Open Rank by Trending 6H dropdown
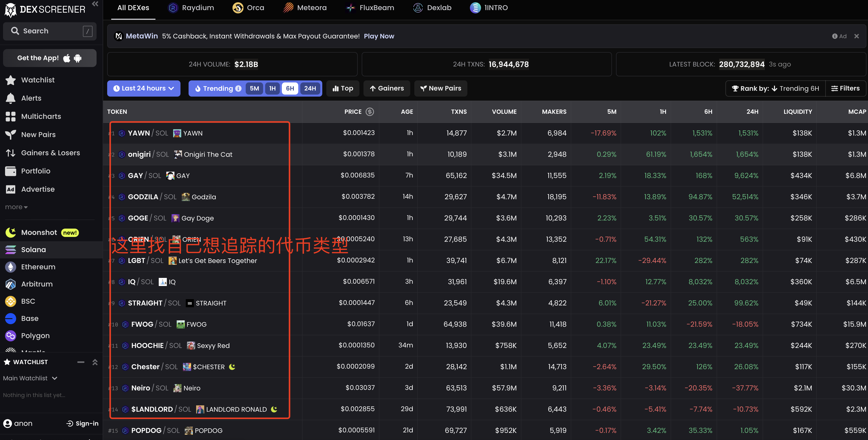 [776, 88]
